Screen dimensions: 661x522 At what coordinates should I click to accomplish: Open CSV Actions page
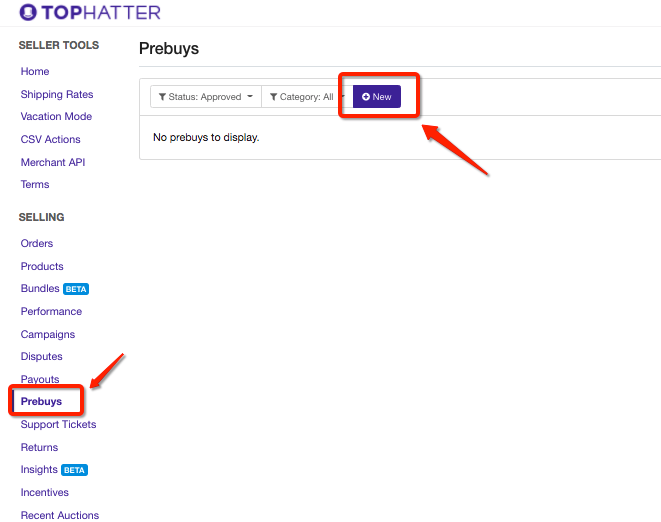51,139
